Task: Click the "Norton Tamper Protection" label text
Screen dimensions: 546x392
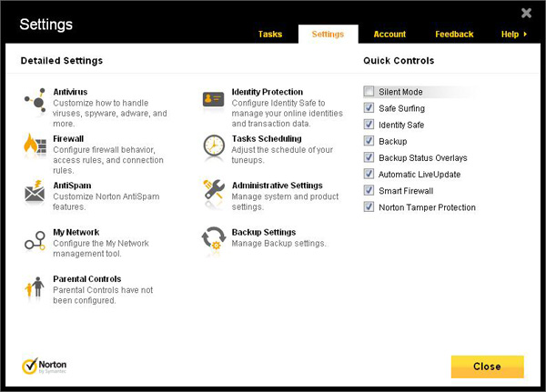Action: pos(428,207)
